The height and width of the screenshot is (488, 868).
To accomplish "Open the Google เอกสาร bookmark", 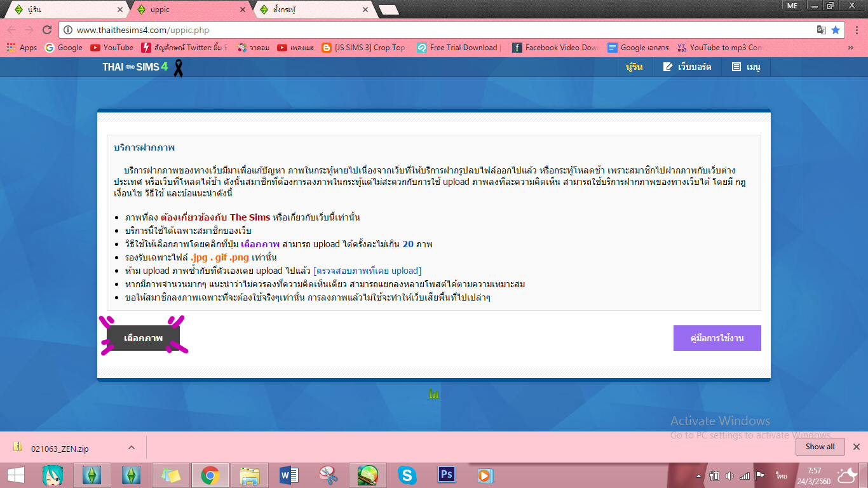I will (x=638, y=48).
